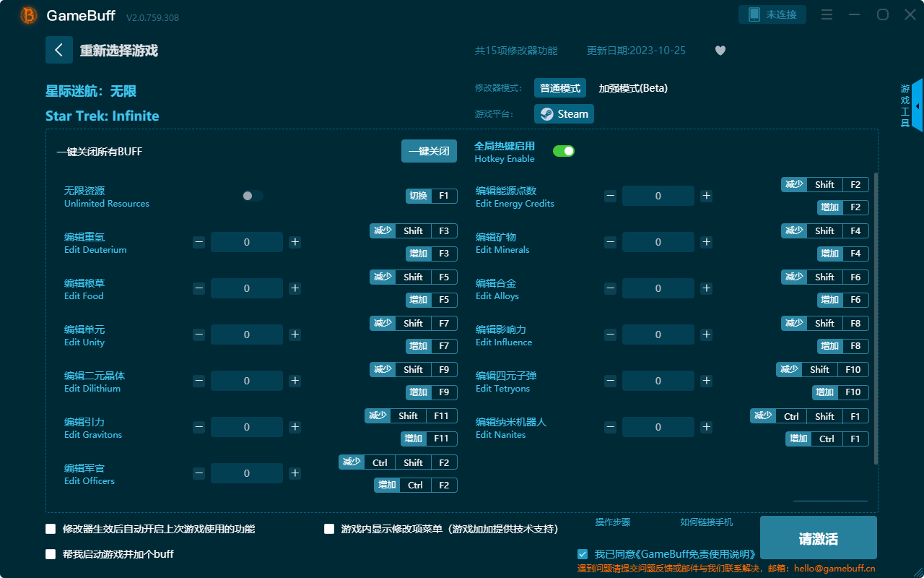Increase Dilithium with the plus icon
924x578 pixels.
click(295, 381)
